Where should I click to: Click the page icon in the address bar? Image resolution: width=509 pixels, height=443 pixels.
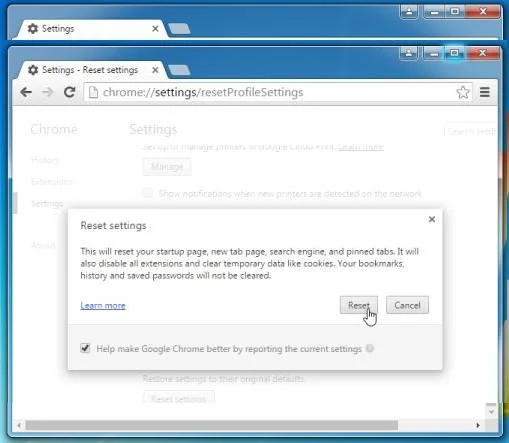pyautogui.click(x=94, y=92)
